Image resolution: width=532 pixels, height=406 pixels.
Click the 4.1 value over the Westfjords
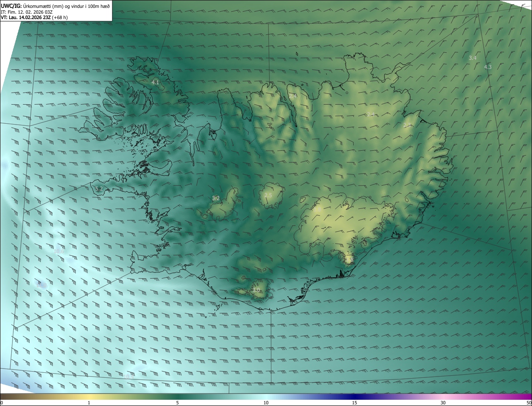(155, 83)
